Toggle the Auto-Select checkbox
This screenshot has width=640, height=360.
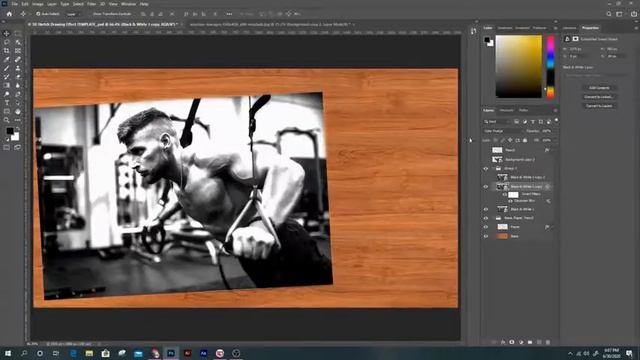(x=38, y=14)
